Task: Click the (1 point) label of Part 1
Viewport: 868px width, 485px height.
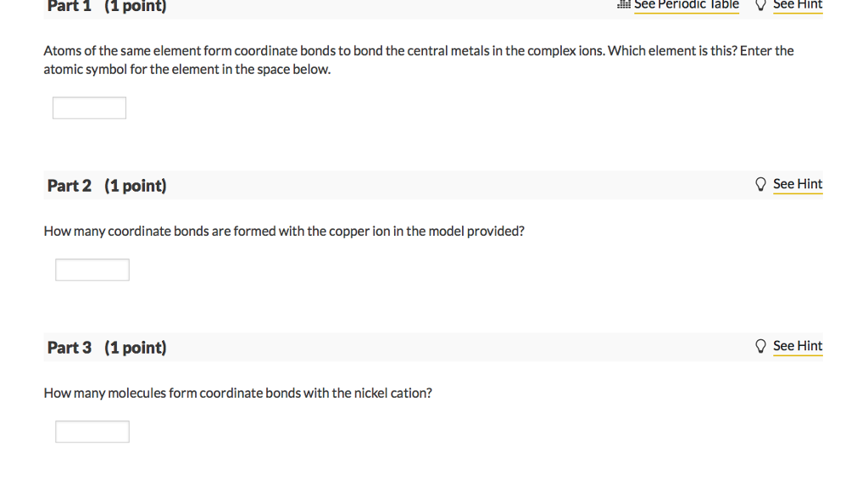Action: click(x=136, y=7)
